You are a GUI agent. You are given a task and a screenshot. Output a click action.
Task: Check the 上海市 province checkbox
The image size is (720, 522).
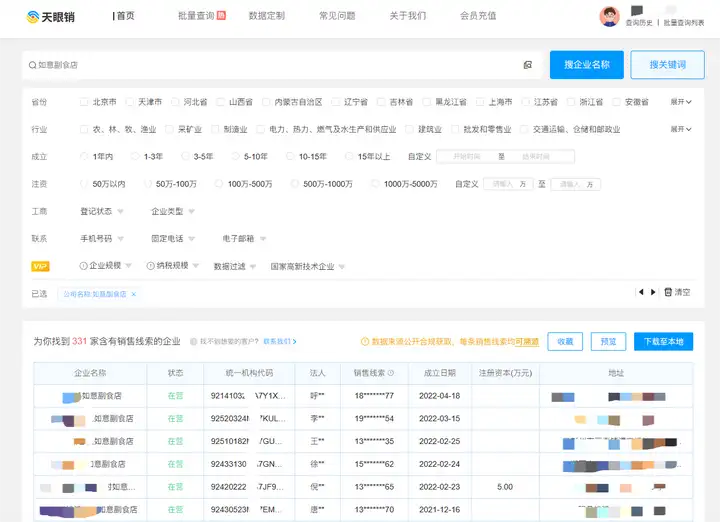(x=480, y=102)
